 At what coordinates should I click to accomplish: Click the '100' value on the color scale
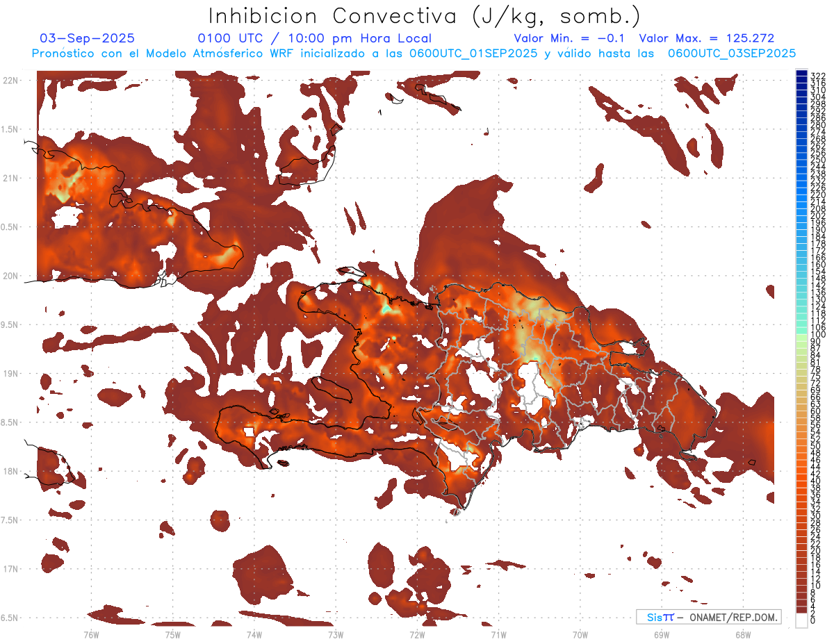click(x=818, y=335)
